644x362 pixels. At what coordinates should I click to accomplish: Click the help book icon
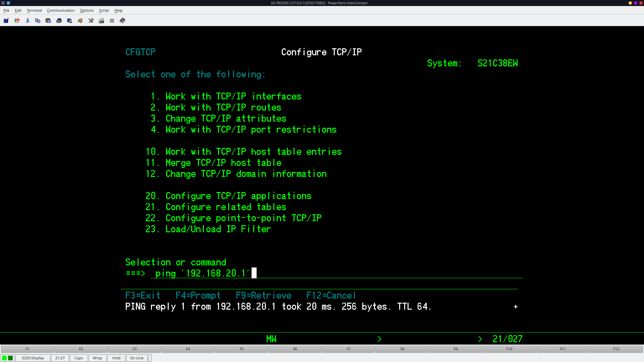click(122, 20)
